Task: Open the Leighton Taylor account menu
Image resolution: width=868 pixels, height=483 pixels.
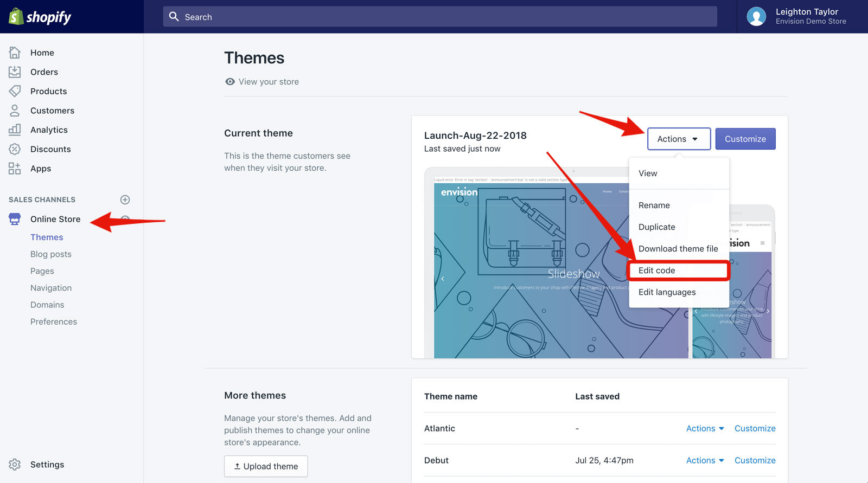Action: coord(802,16)
